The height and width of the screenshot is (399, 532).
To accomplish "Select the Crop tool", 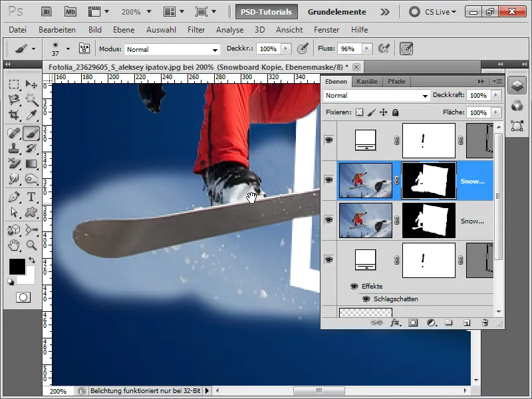I will (14, 115).
